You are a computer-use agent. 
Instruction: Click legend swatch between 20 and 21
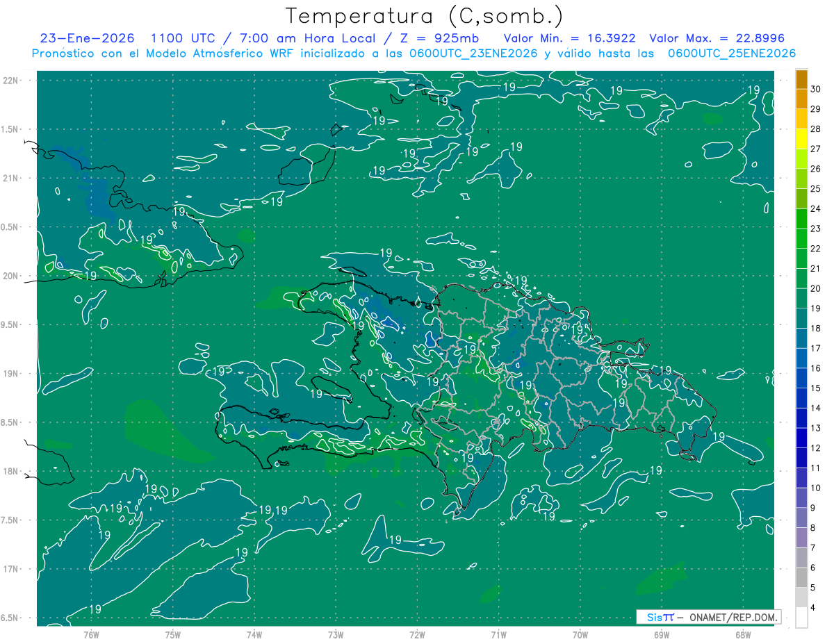point(801,279)
